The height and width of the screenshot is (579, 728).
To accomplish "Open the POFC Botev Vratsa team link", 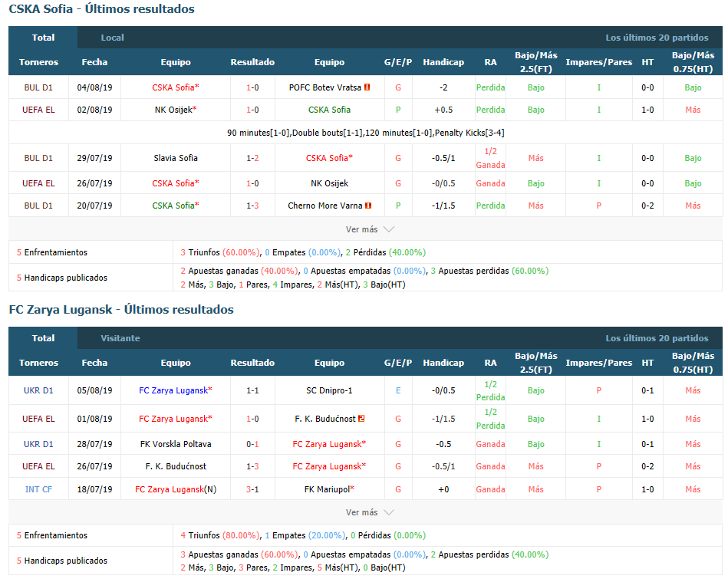I will 324,87.
